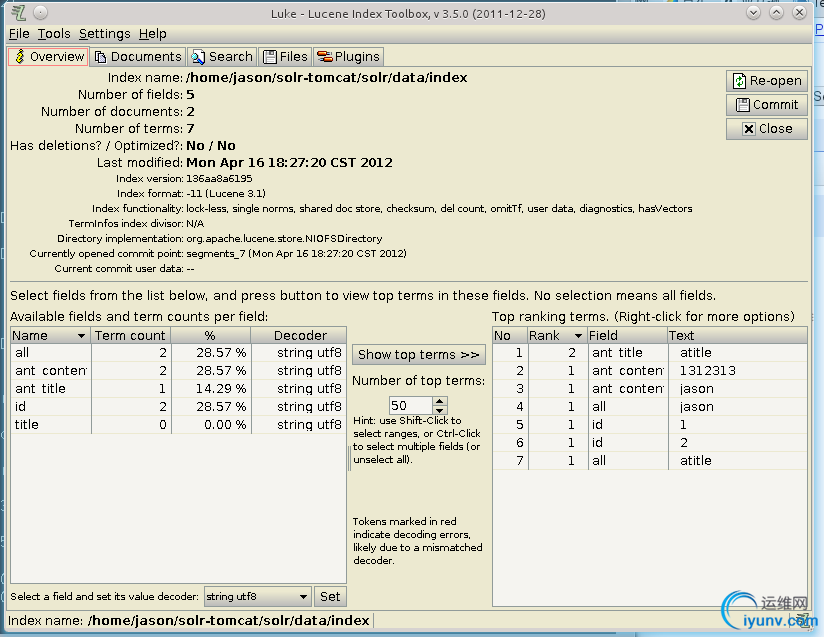Screen dimensions: 824x637
Task: Sort fields by the Name column header
Action: coord(50,335)
